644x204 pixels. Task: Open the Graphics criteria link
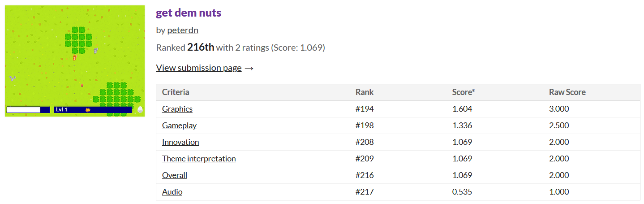[177, 109]
